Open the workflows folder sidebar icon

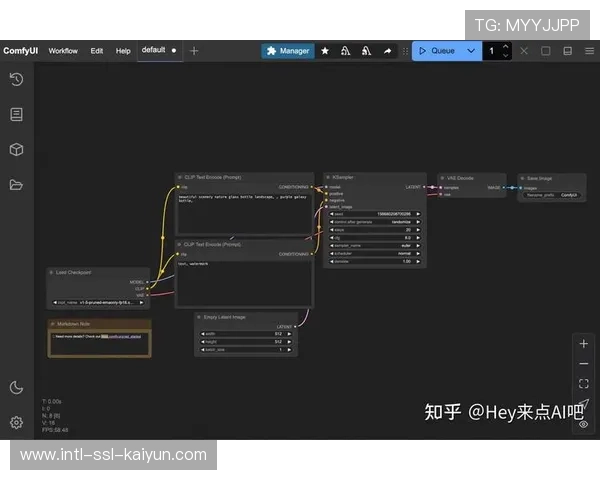click(x=16, y=185)
